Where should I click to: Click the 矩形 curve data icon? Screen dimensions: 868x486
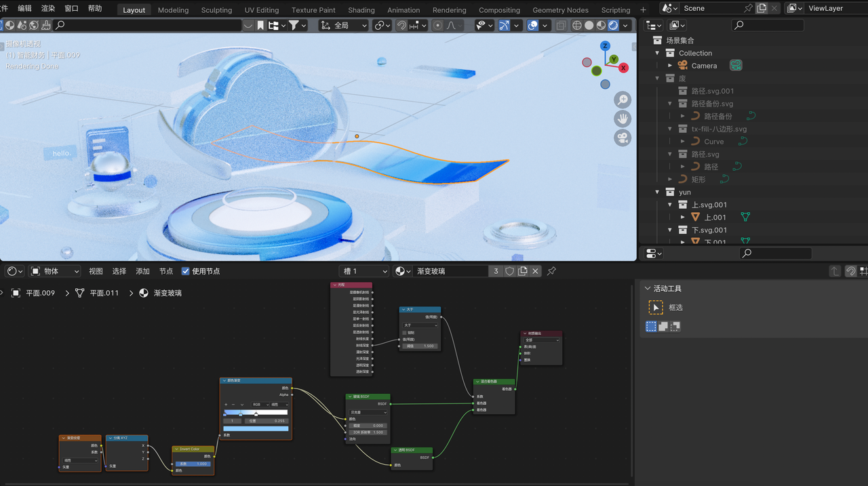pyautogui.click(x=724, y=179)
